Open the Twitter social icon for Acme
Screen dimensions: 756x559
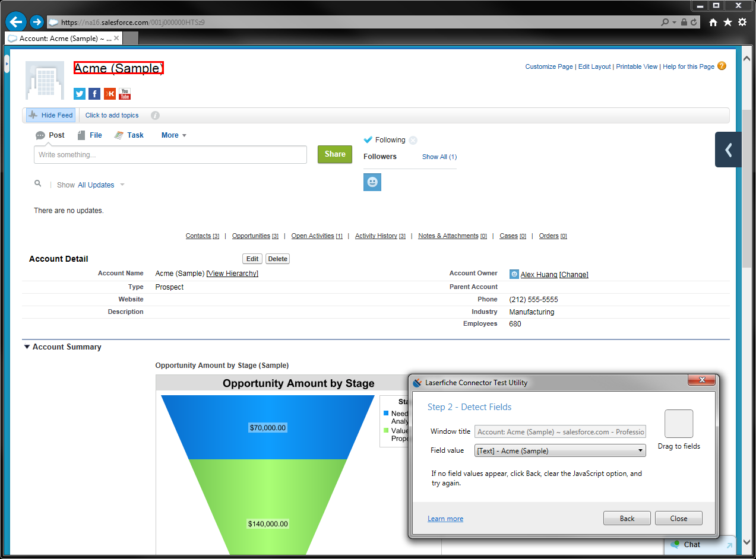[x=80, y=94]
